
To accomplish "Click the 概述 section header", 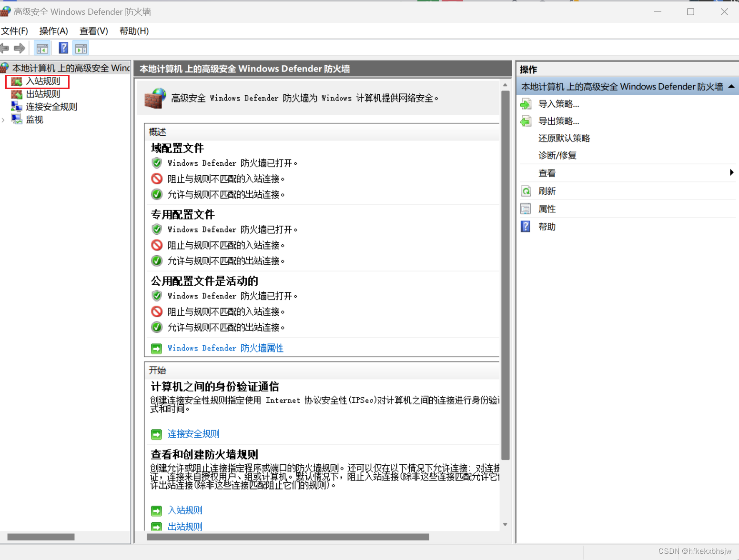I will (158, 132).
